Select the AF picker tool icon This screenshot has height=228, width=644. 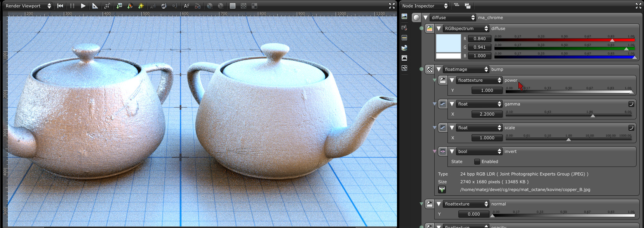(x=153, y=6)
